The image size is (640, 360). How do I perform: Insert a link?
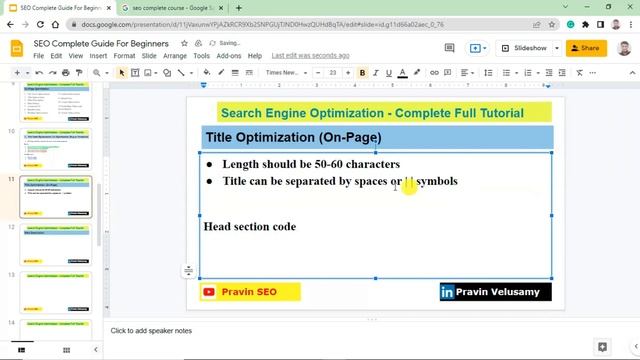click(x=434, y=73)
